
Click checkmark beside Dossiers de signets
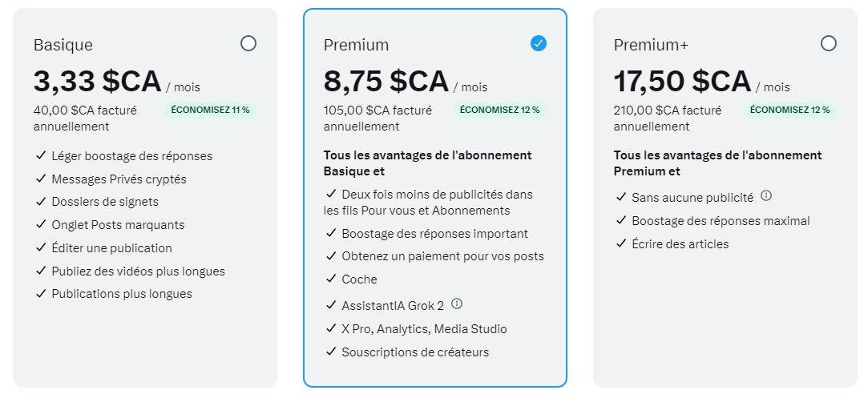point(41,202)
